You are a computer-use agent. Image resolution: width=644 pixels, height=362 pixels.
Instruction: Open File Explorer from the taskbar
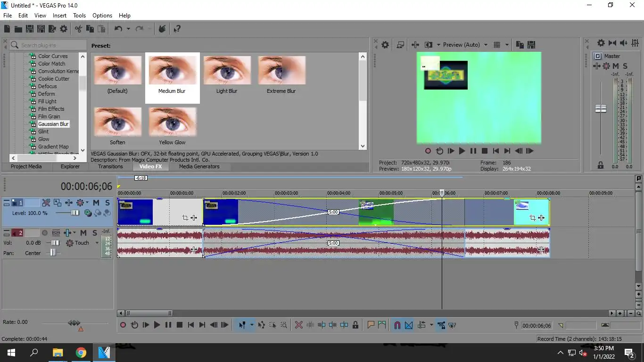tap(58, 353)
